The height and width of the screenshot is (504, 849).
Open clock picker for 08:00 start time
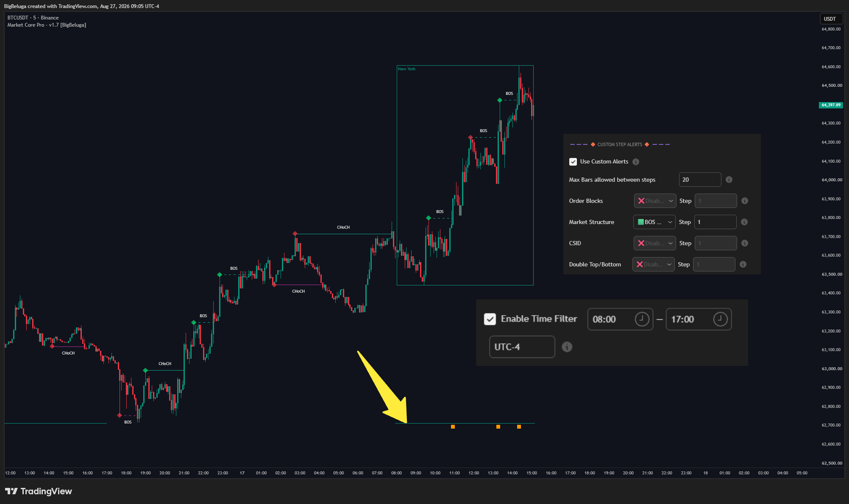click(x=642, y=319)
